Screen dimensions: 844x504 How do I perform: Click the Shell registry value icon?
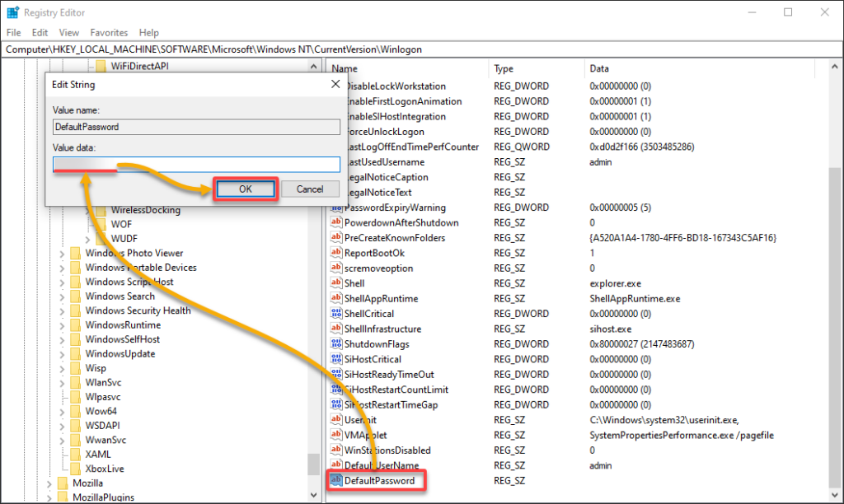click(x=336, y=283)
